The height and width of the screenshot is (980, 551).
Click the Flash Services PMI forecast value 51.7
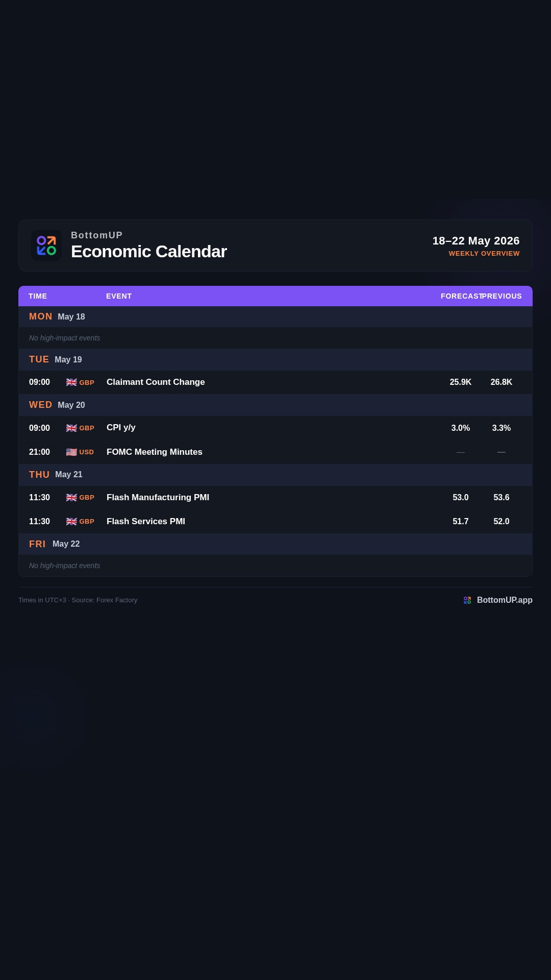(461, 522)
